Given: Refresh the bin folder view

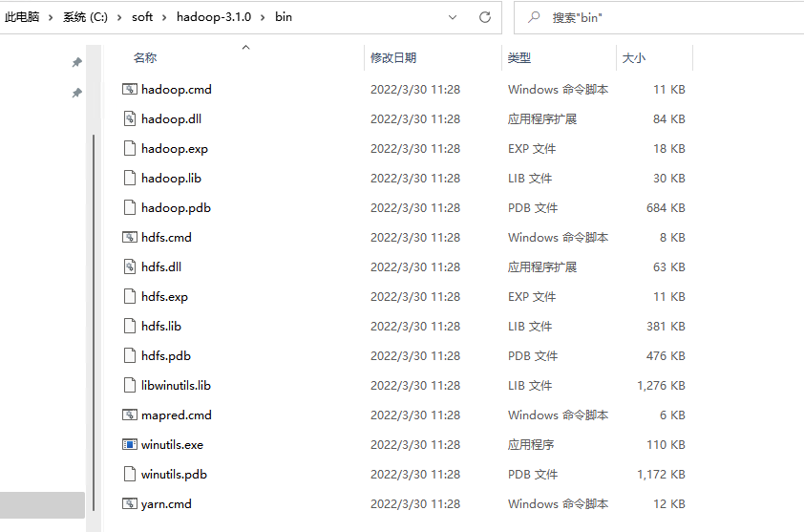Looking at the screenshot, I should coord(485,17).
